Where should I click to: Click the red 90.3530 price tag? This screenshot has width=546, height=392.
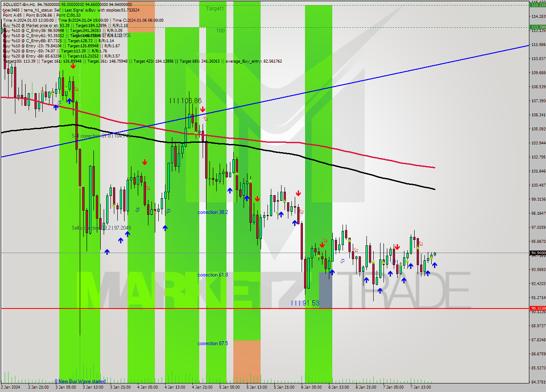537,308
